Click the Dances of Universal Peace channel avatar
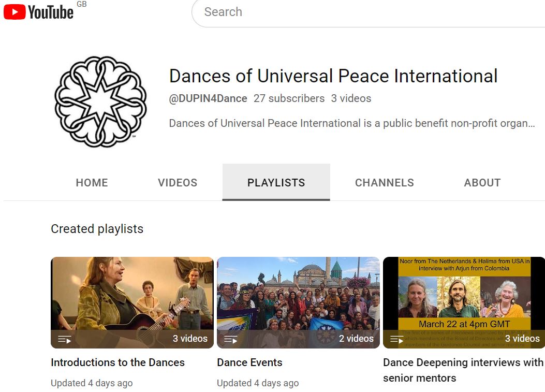 coord(101,101)
